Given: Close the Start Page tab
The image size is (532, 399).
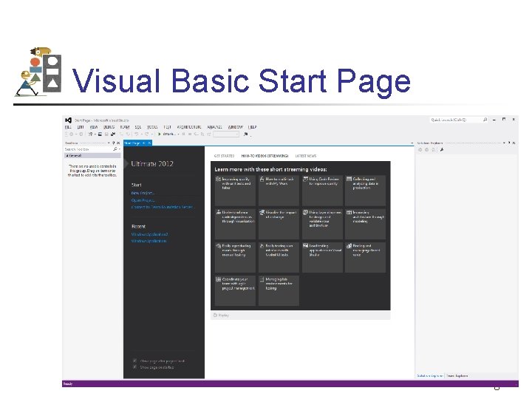Looking at the screenshot, I should tap(149, 143).
